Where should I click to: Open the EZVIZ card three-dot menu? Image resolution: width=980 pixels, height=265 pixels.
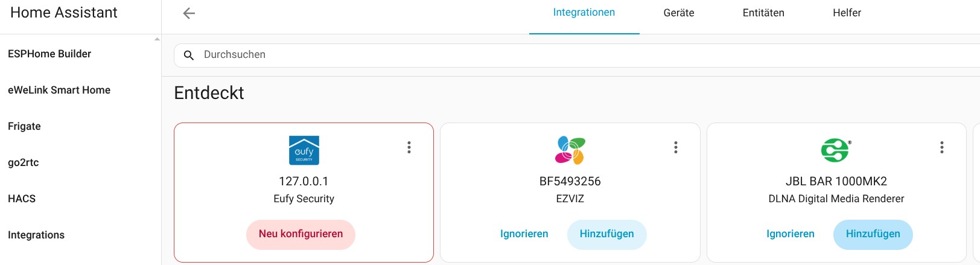pyautogui.click(x=676, y=147)
